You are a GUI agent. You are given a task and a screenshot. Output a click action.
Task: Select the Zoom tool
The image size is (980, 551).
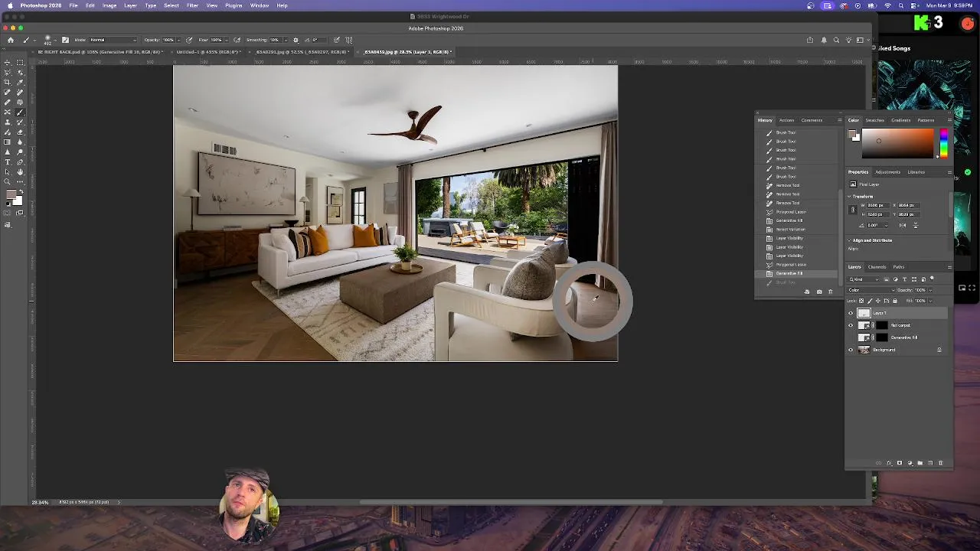pyautogui.click(x=7, y=182)
